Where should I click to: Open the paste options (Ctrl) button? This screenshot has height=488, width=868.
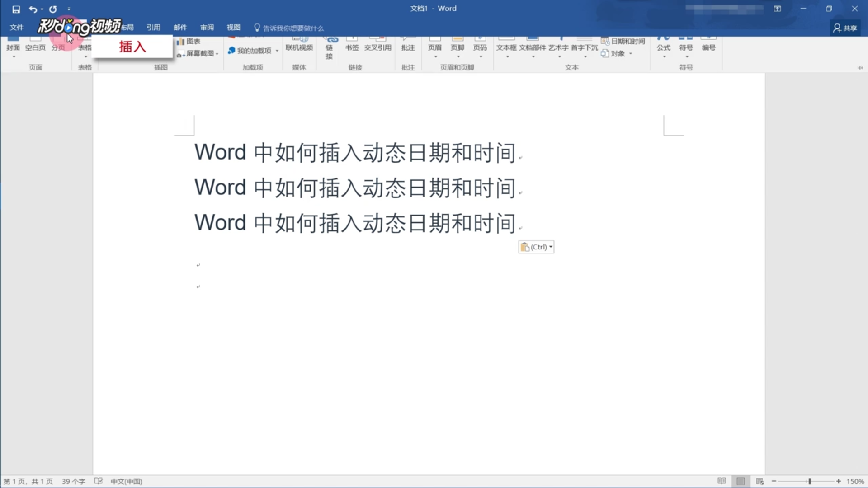[x=536, y=247]
